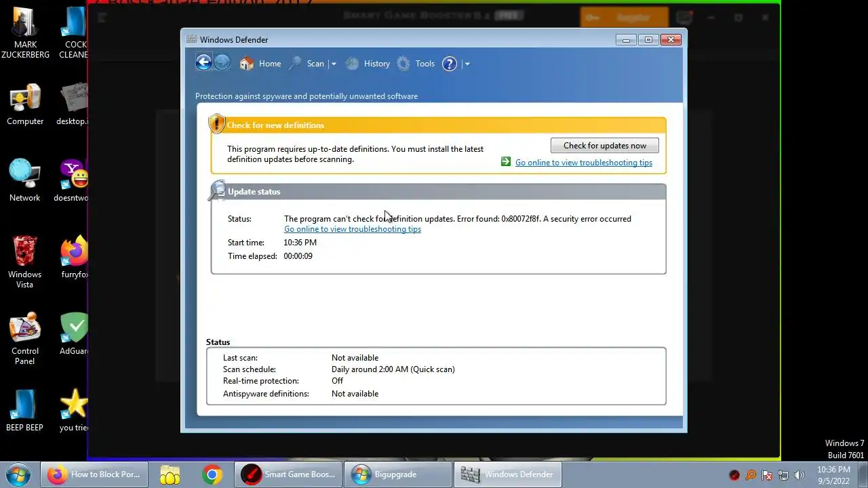Click the Tools gear icon in toolbar

[403, 64]
